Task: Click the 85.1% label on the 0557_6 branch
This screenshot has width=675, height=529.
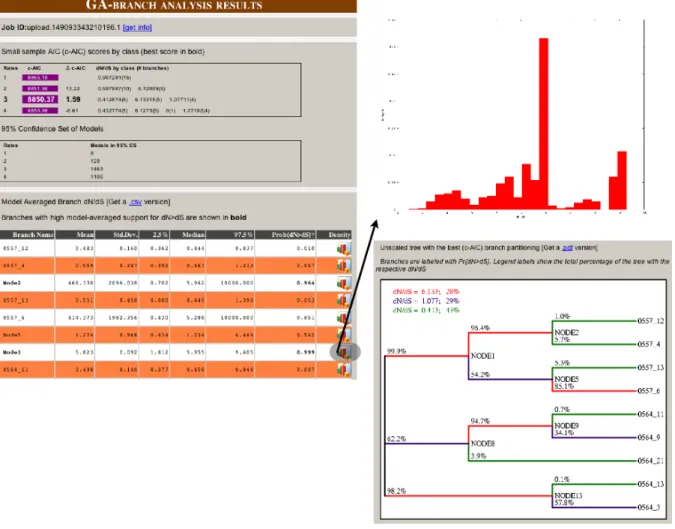Action: coord(564,387)
